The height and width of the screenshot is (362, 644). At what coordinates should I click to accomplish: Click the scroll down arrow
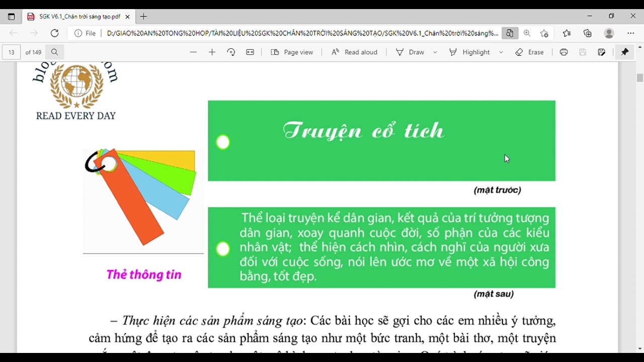coord(640,349)
